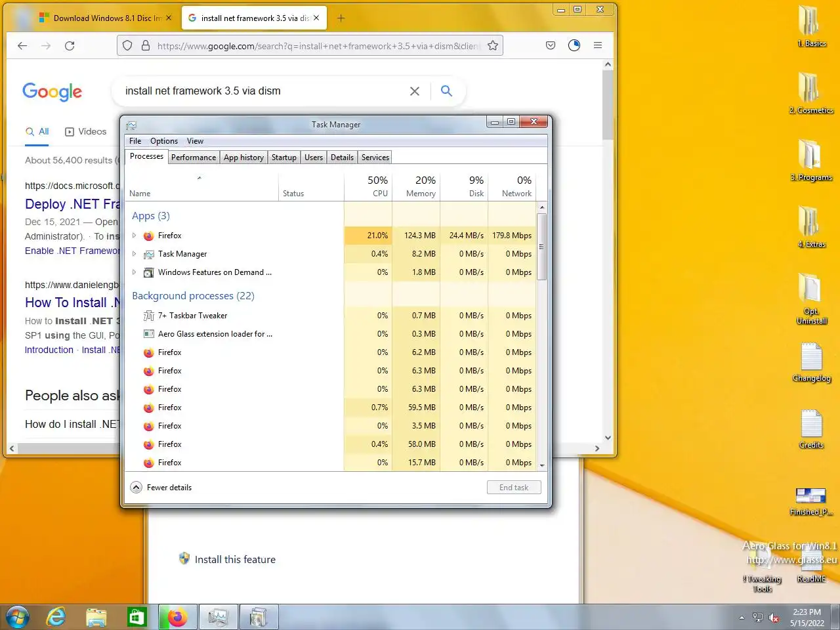Click Install this feature link
This screenshot has height=630, width=840.
tap(235, 560)
